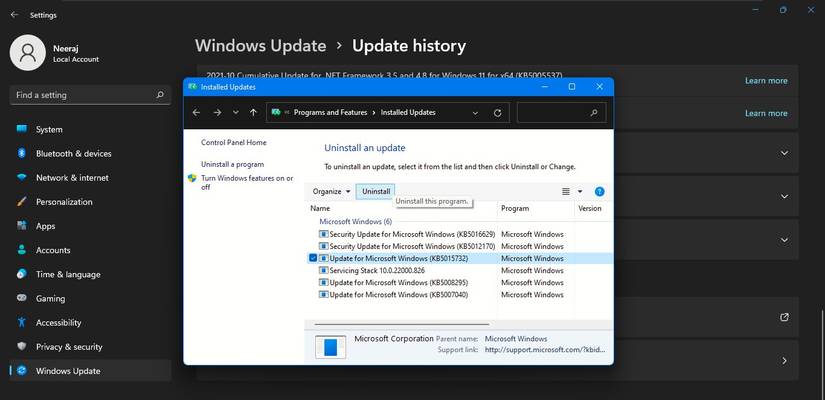Click the first Learn more link
Viewport: 825px width, 400px height.
[766, 81]
